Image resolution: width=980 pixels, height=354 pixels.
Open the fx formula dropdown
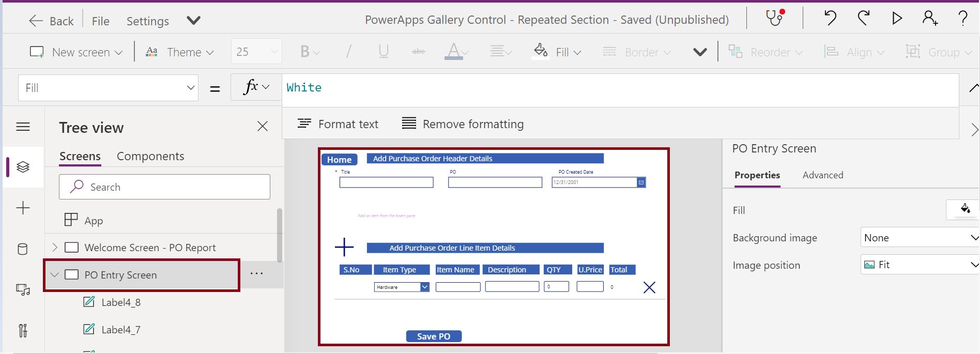256,87
